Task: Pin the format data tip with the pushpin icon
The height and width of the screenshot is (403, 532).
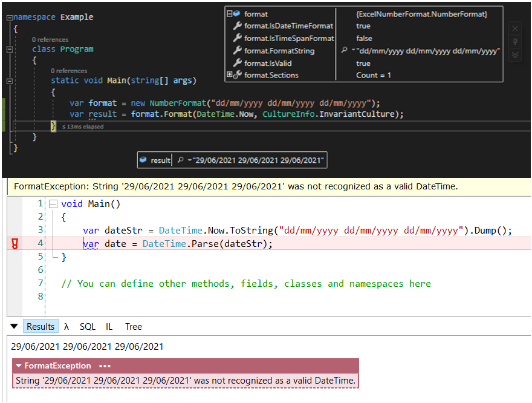Action: [514, 41]
